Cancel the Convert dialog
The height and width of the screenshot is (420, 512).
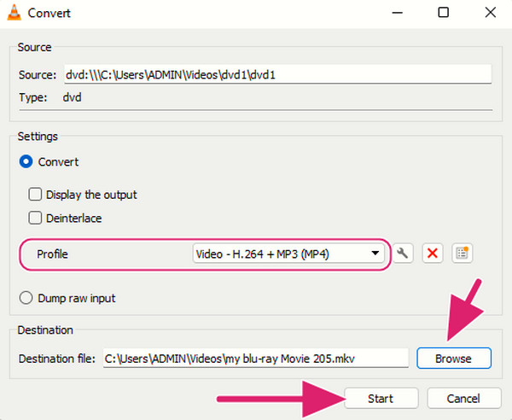(x=463, y=398)
